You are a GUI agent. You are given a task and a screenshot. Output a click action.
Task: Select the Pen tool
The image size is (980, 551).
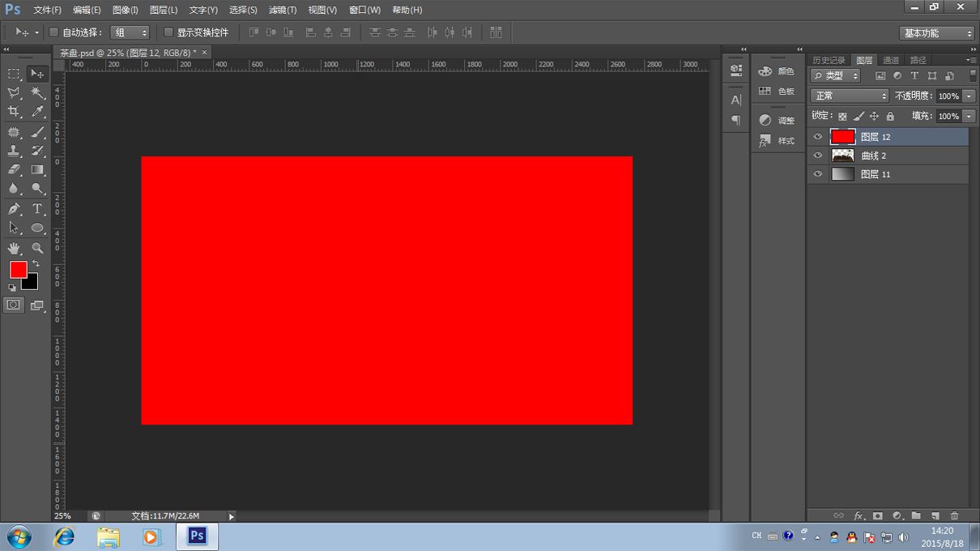click(x=14, y=209)
